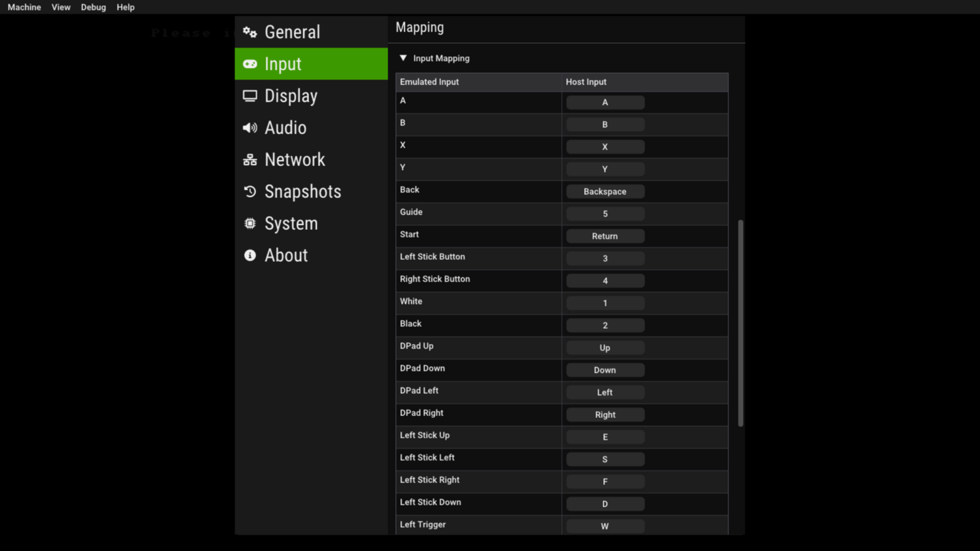Change the Left Trigger binding W
This screenshot has width=980, height=551.
[x=605, y=526]
